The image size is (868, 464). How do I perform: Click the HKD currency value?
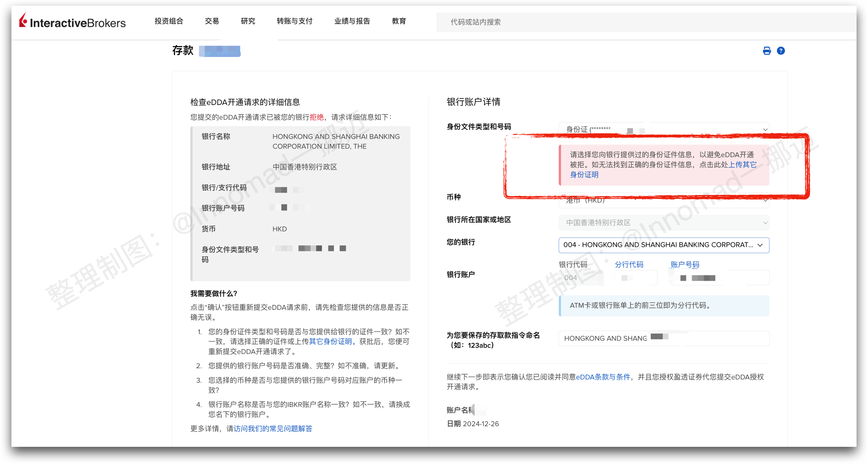[279, 229]
